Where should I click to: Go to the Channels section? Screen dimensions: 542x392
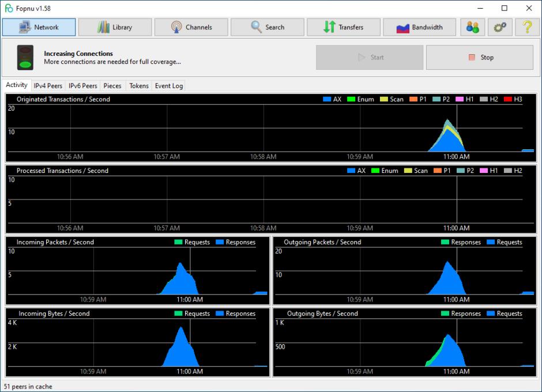(191, 27)
